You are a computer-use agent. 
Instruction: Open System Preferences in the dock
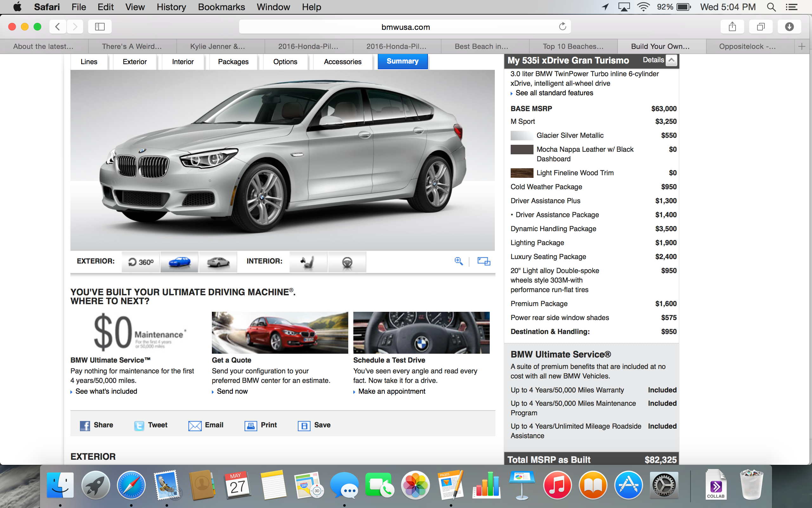(x=664, y=485)
